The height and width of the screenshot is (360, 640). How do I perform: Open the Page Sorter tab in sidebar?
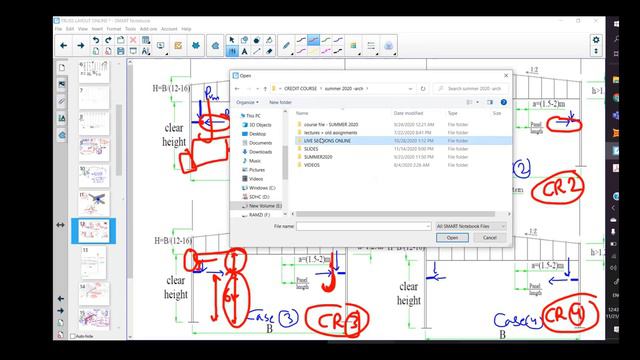62,68
